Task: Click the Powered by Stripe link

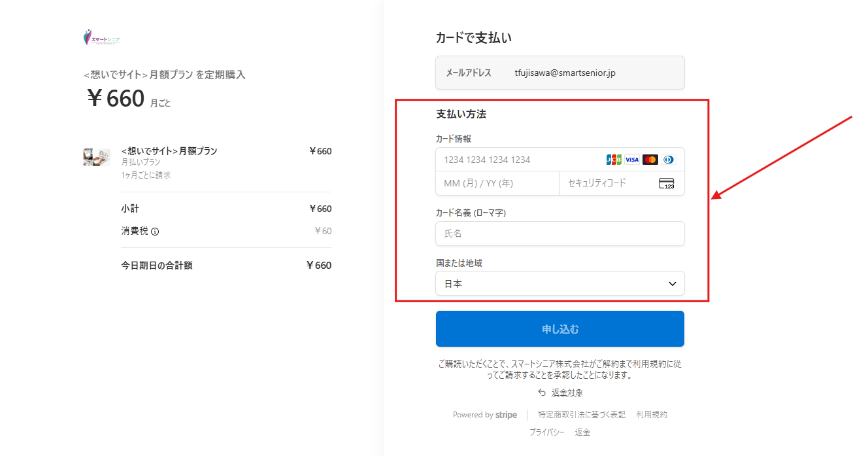Action: pos(484,415)
